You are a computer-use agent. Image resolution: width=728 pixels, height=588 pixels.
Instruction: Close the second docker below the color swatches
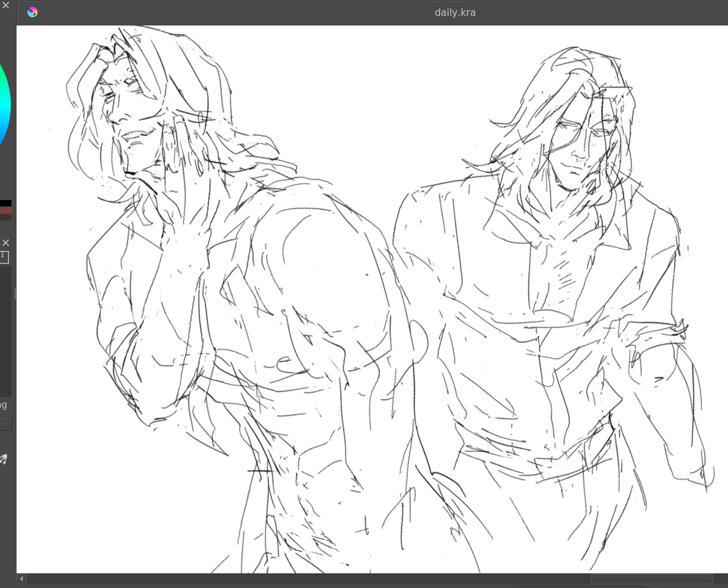[6, 243]
